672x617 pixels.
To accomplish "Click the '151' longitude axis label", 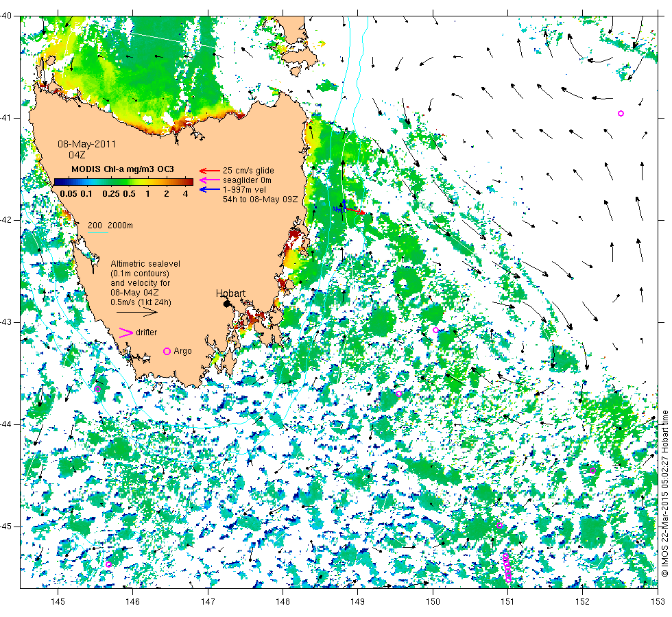I will tap(507, 602).
